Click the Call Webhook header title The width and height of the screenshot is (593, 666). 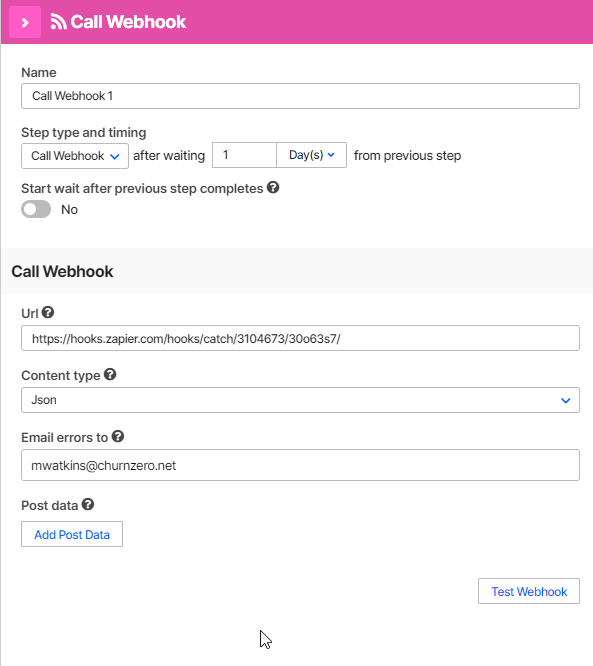click(x=128, y=22)
